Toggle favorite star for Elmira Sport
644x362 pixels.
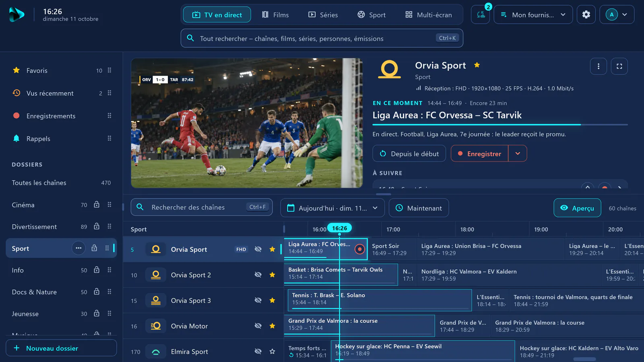pos(272,352)
